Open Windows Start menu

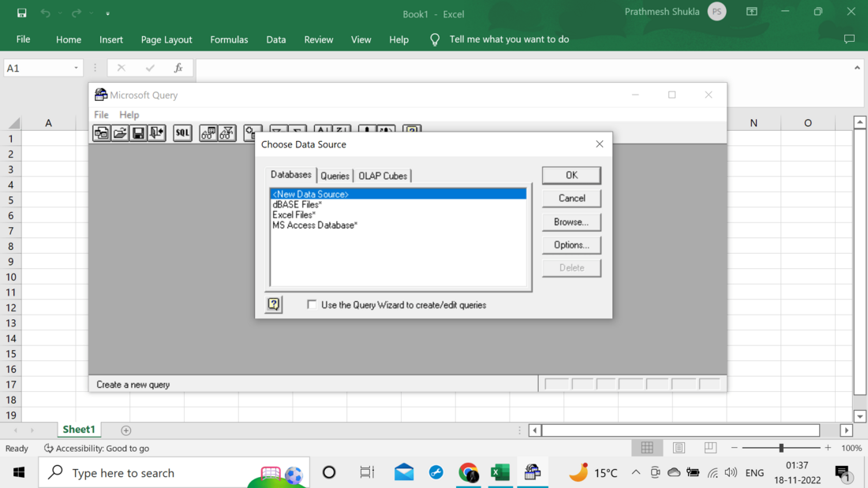pos(19,472)
